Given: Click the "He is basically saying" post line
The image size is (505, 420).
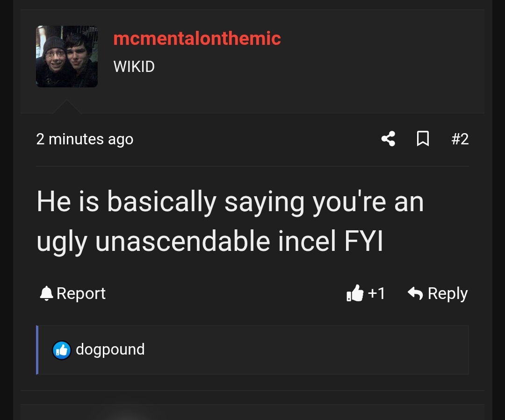Looking at the screenshot, I should 126,202.
